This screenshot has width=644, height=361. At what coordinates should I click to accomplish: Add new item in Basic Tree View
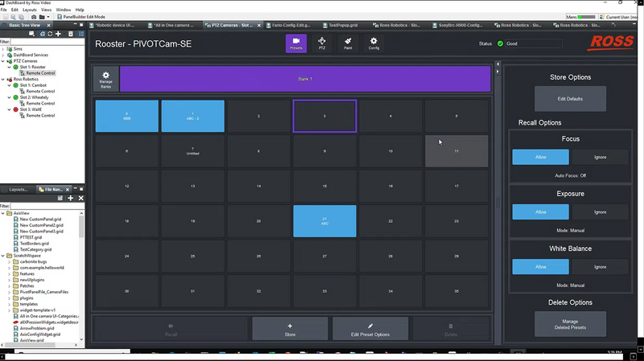tap(59, 33)
